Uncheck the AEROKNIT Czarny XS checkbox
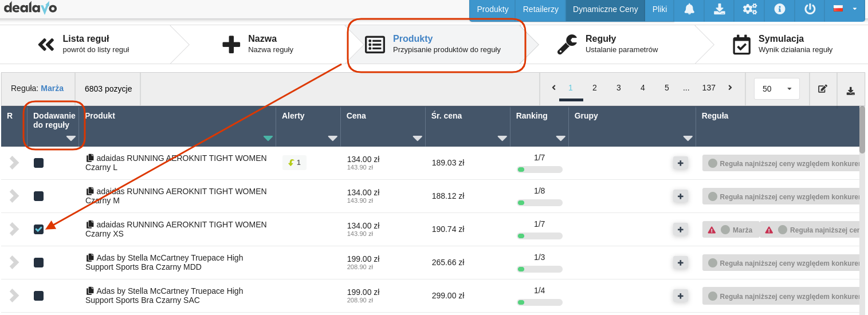Image resolution: width=868 pixels, height=315 pixels. [x=38, y=230]
